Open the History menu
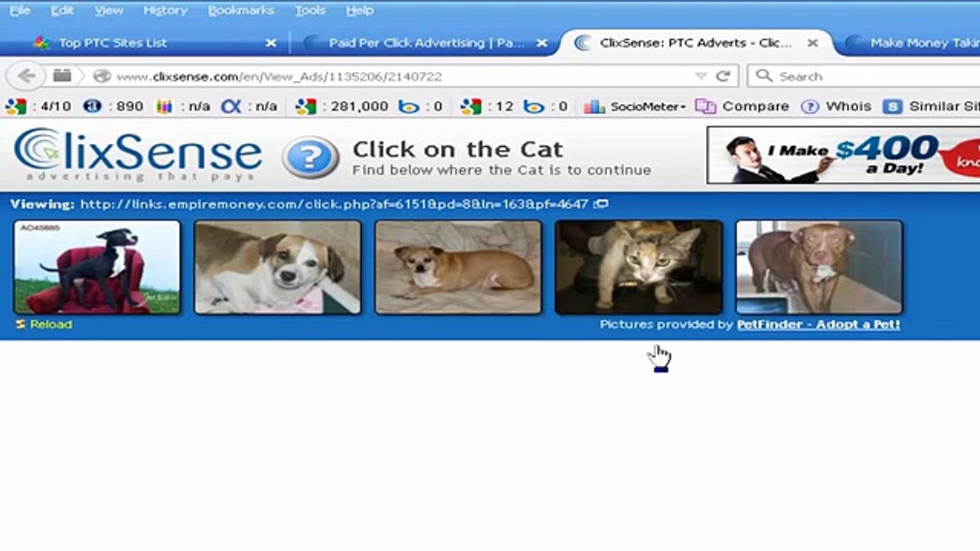The width and height of the screenshot is (980, 551). (165, 11)
